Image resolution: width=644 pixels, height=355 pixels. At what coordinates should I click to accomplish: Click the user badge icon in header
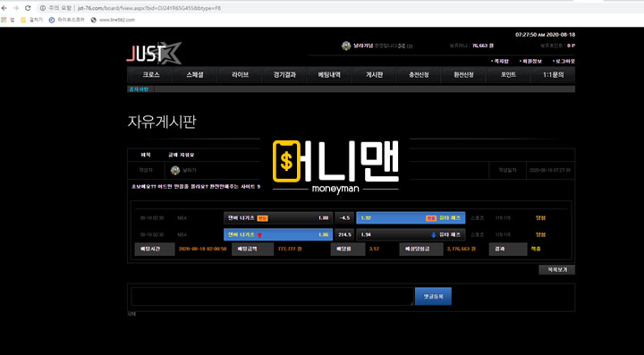point(346,46)
